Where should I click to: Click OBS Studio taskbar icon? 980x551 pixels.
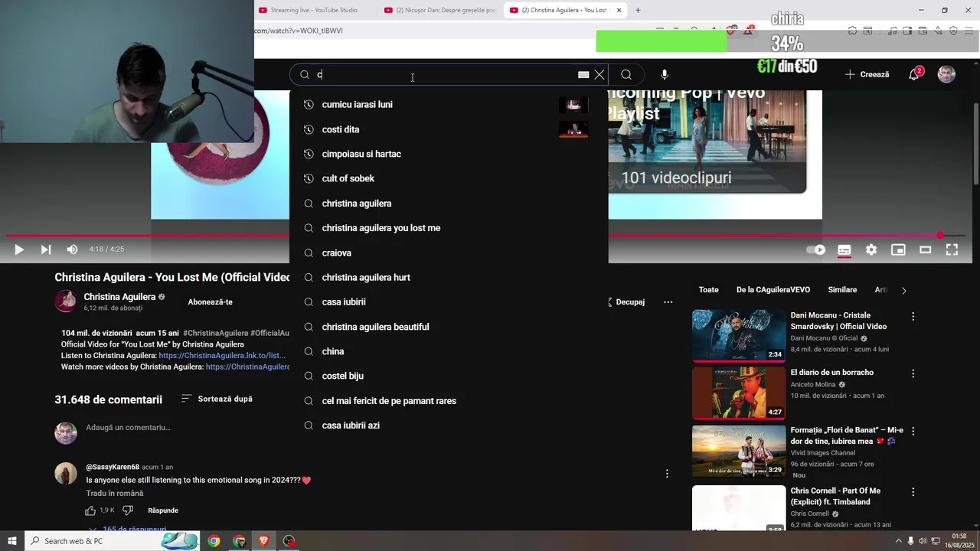click(x=289, y=541)
